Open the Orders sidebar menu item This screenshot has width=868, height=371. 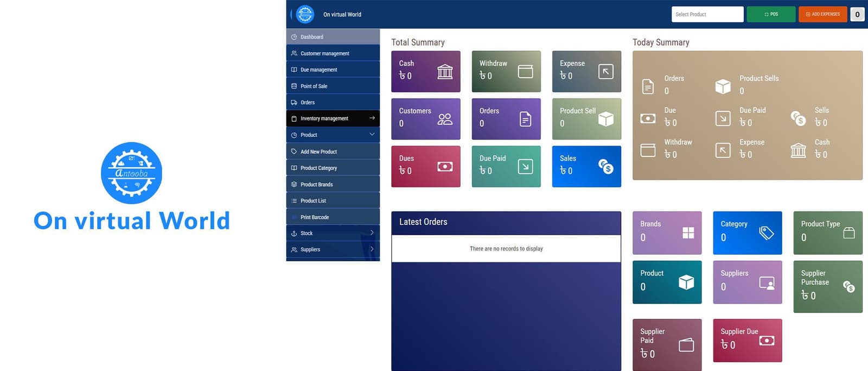coord(333,102)
